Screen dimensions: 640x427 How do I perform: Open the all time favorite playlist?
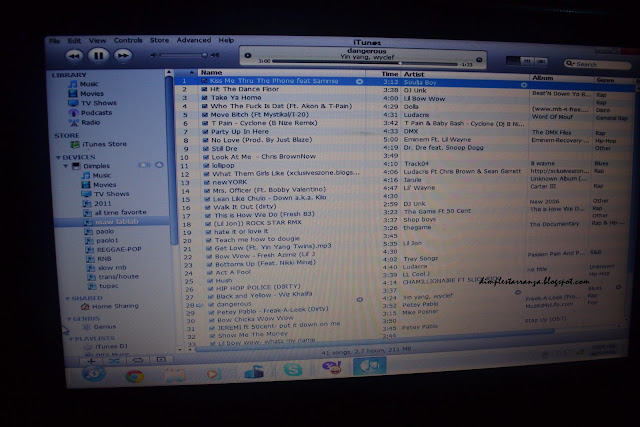coord(120,212)
